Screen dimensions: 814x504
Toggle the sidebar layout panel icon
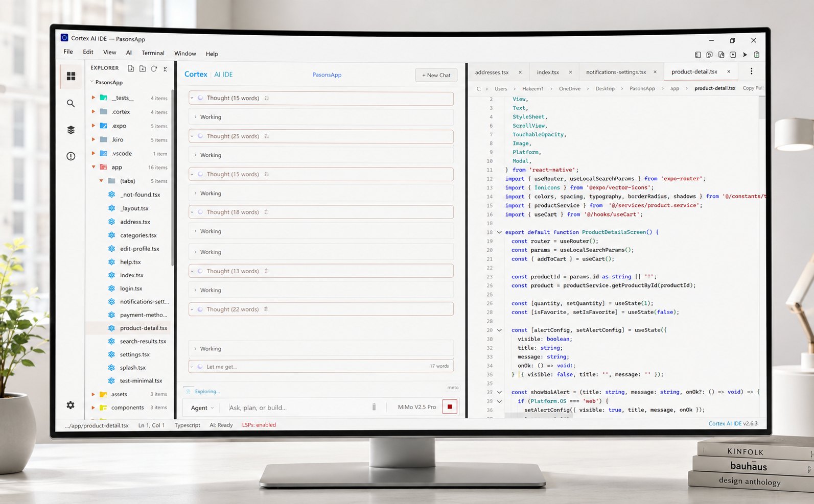point(698,55)
